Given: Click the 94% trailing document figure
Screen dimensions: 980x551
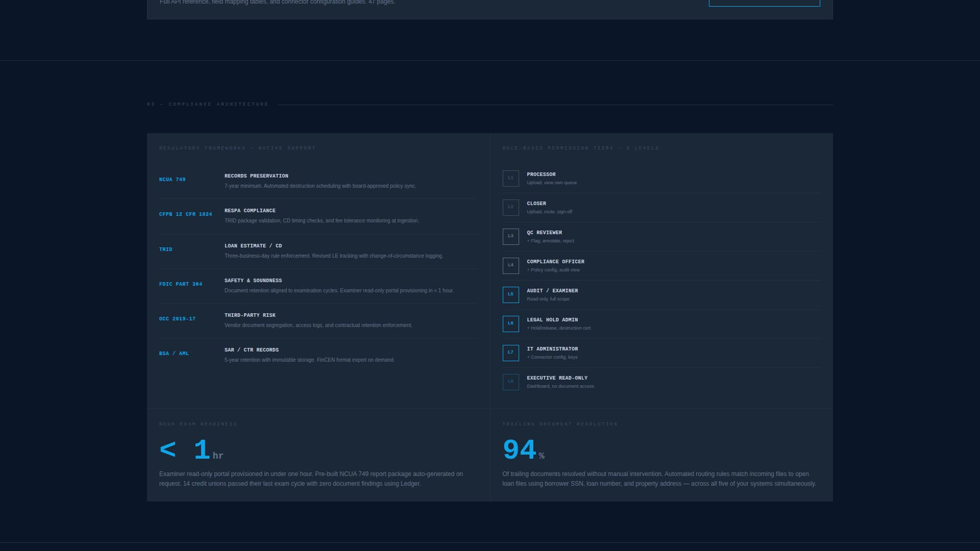Looking at the screenshot, I should click(x=524, y=450).
